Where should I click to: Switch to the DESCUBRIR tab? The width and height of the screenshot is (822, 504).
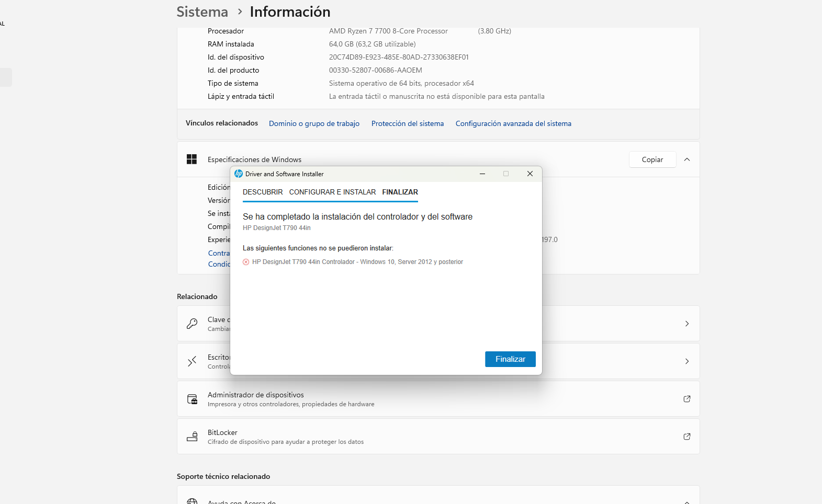263,192
